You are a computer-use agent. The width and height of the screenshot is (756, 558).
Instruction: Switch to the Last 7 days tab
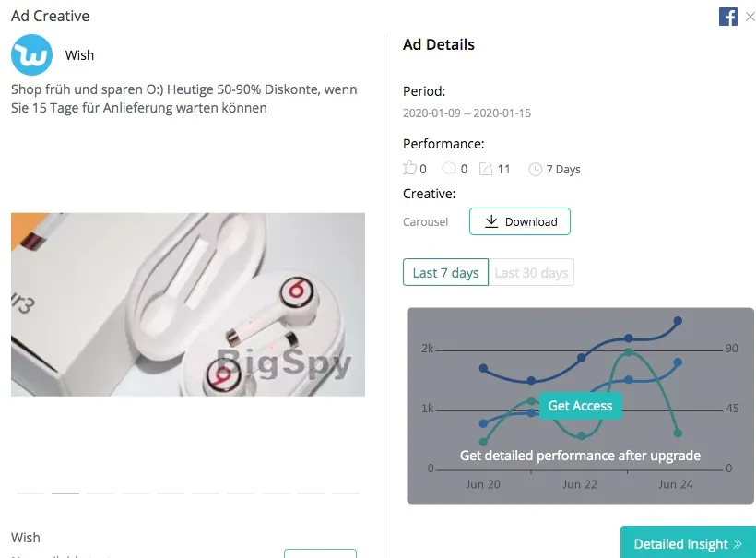pos(445,273)
